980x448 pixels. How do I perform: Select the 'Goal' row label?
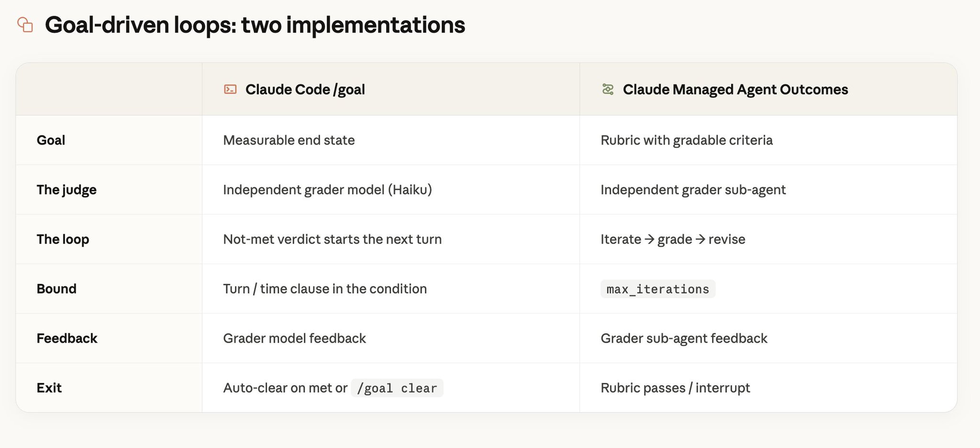51,140
